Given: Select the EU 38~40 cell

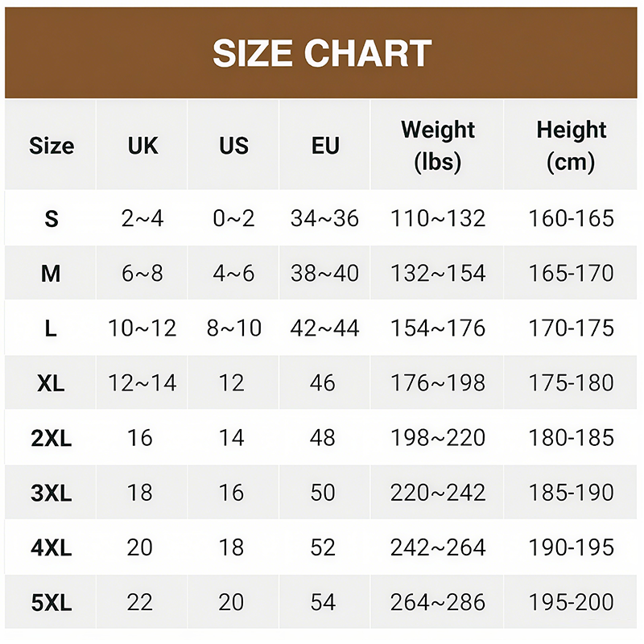Looking at the screenshot, I should [x=325, y=274].
